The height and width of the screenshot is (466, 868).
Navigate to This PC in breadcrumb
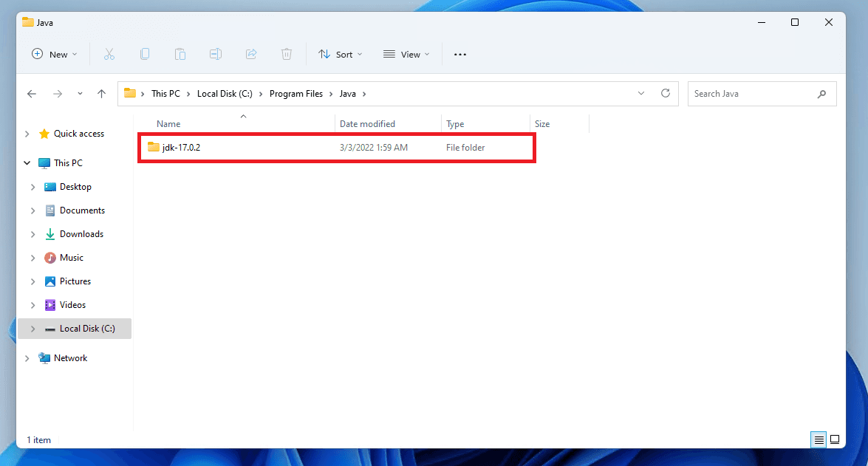click(165, 94)
